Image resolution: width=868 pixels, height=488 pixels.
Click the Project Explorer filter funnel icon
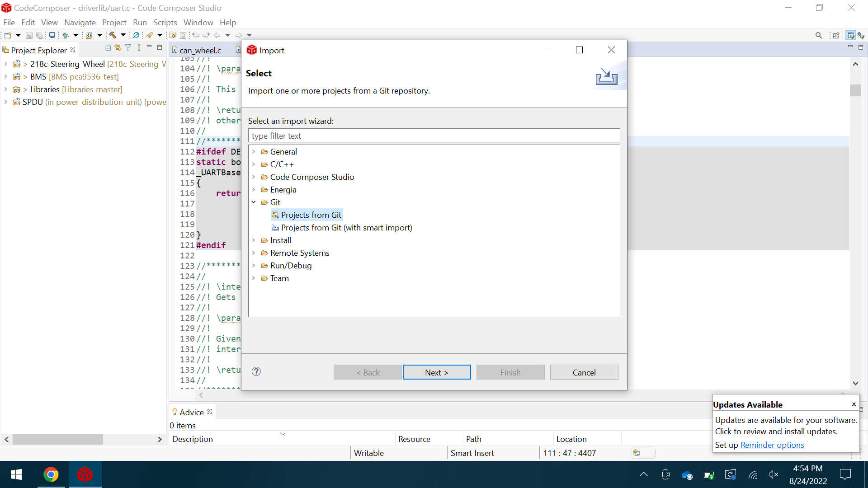[x=128, y=48]
